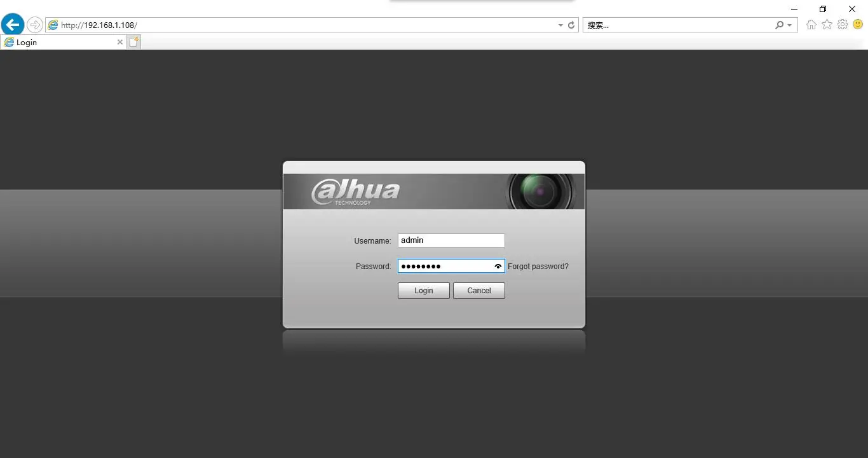The width and height of the screenshot is (868, 458).
Task: Click the Password: label text
Action: click(374, 267)
